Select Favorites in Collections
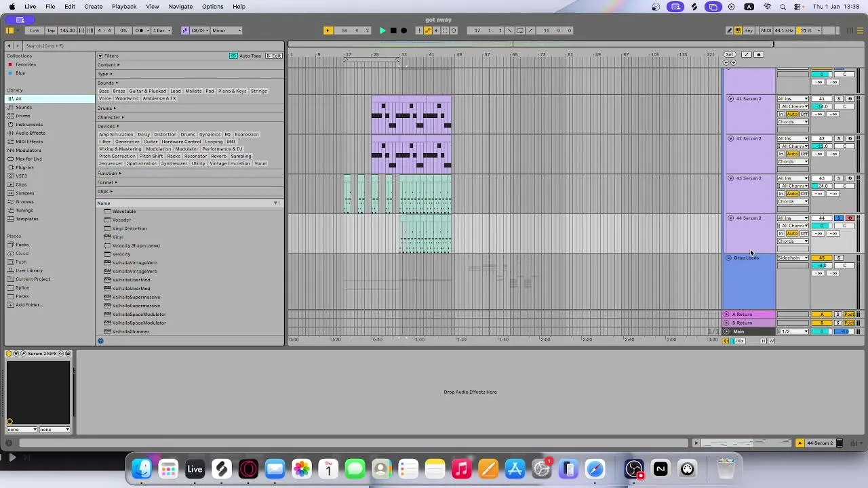868x488 pixels. coord(26,64)
